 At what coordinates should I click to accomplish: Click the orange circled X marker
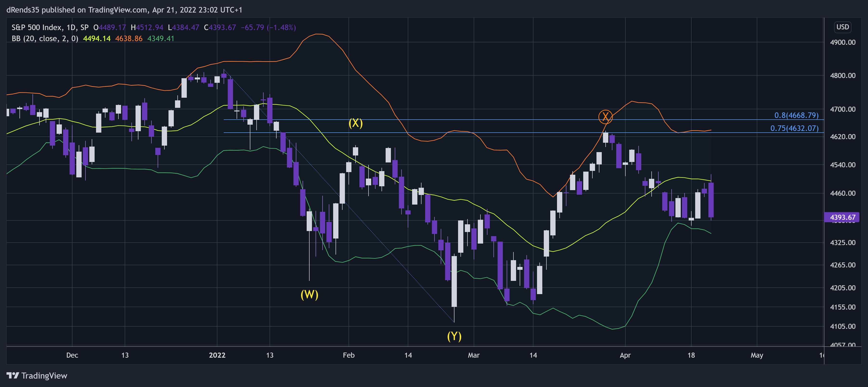pyautogui.click(x=605, y=117)
